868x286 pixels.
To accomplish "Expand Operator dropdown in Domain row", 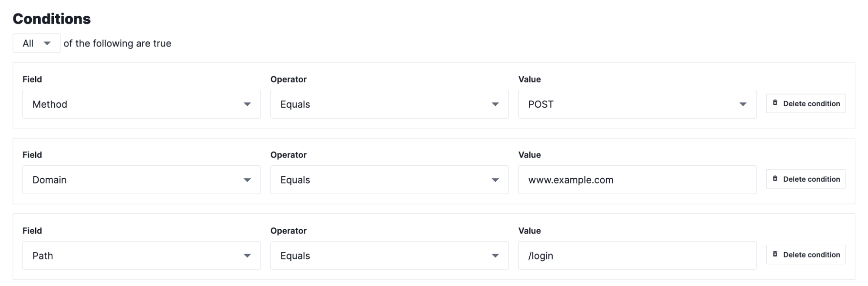I will pyautogui.click(x=389, y=180).
